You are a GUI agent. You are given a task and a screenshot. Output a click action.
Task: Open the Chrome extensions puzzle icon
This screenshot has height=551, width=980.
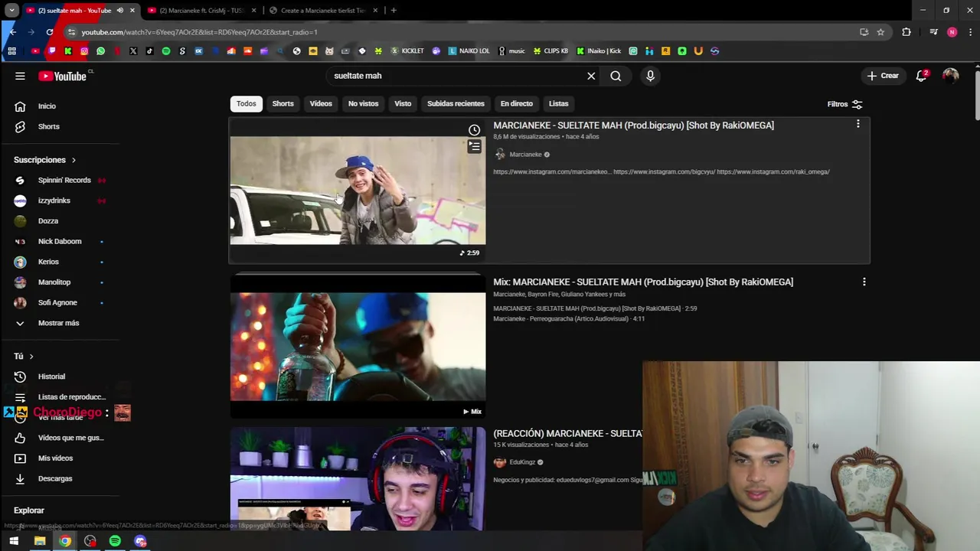pos(906,32)
